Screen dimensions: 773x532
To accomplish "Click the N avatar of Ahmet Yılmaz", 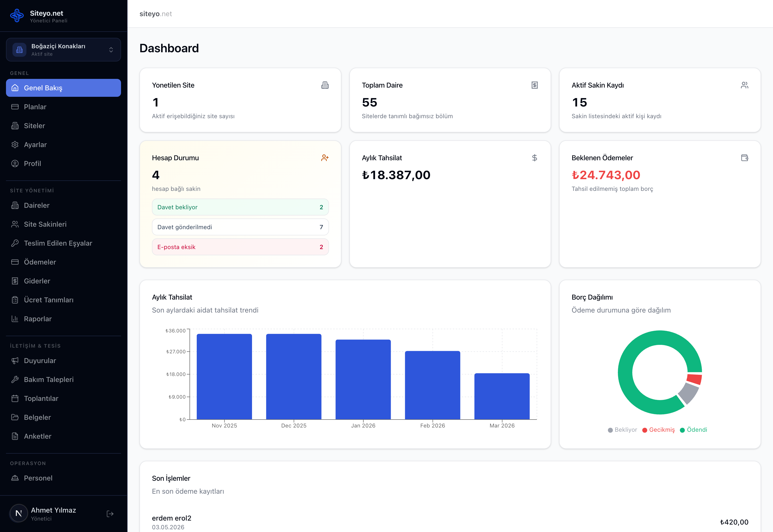I will 19,513.
